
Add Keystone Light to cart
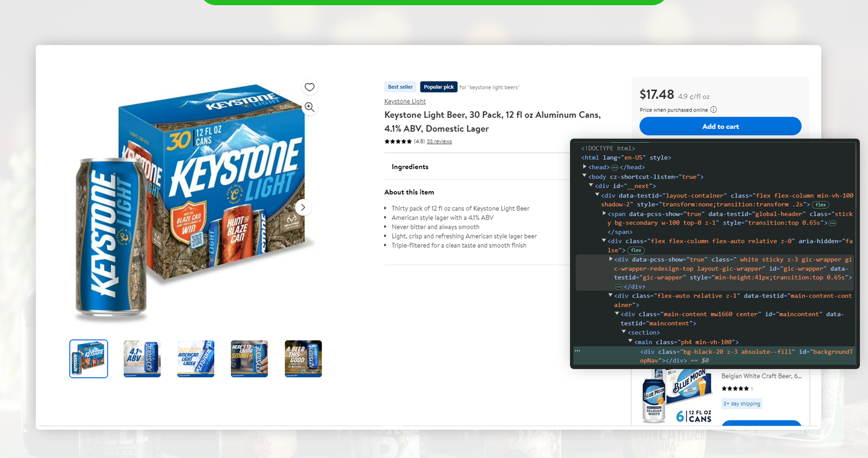tap(720, 126)
